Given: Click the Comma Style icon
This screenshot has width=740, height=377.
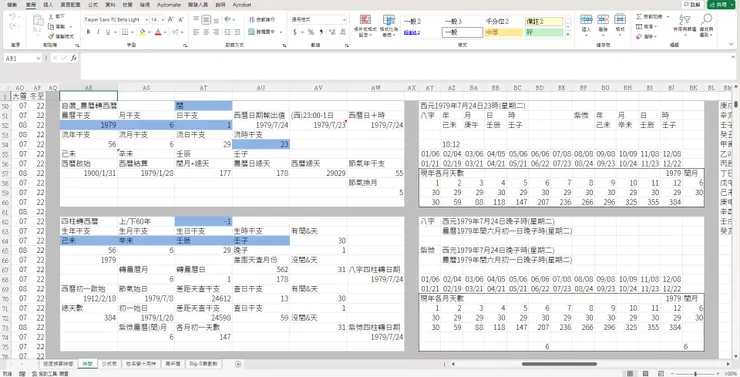Looking at the screenshot, I should point(321,32).
